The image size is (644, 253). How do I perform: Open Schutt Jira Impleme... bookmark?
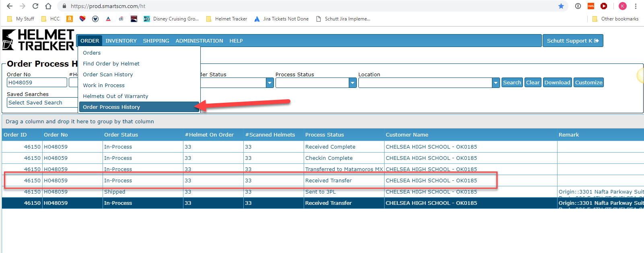coord(343,18)
